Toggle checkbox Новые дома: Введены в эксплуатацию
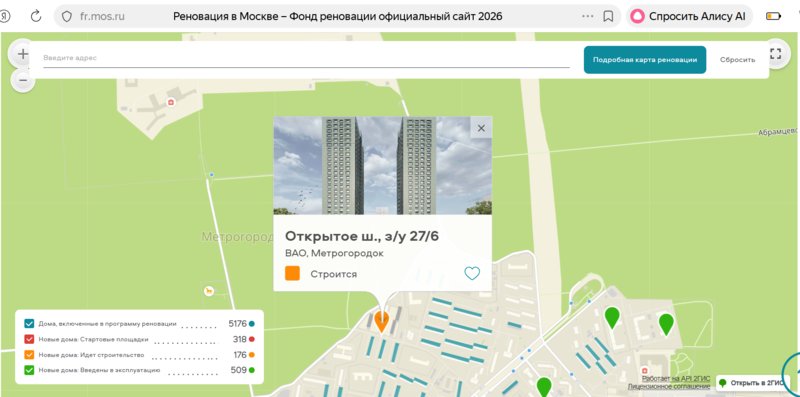Image resolution: width=800 pixels, height=397 pixels. [29, 370]
